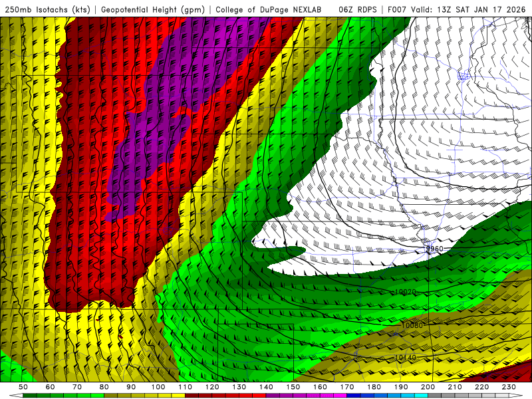Click the 9960 height contour label
Image resolution: width=532 pixels, height=399 pixels.
435,249
